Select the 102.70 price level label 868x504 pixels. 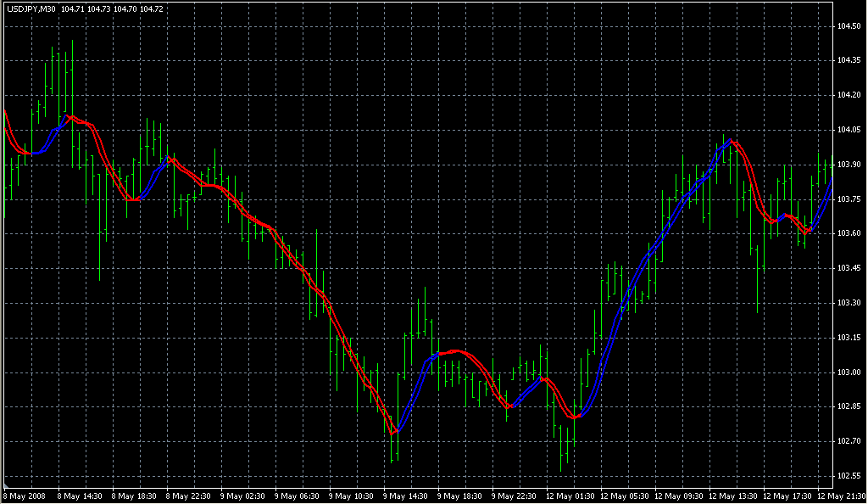[849, 441]
